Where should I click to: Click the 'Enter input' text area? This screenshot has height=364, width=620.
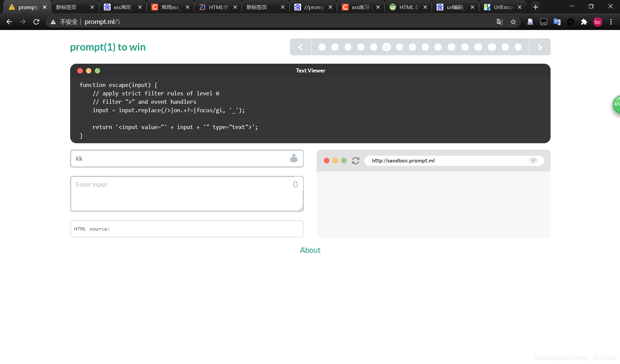187,194
